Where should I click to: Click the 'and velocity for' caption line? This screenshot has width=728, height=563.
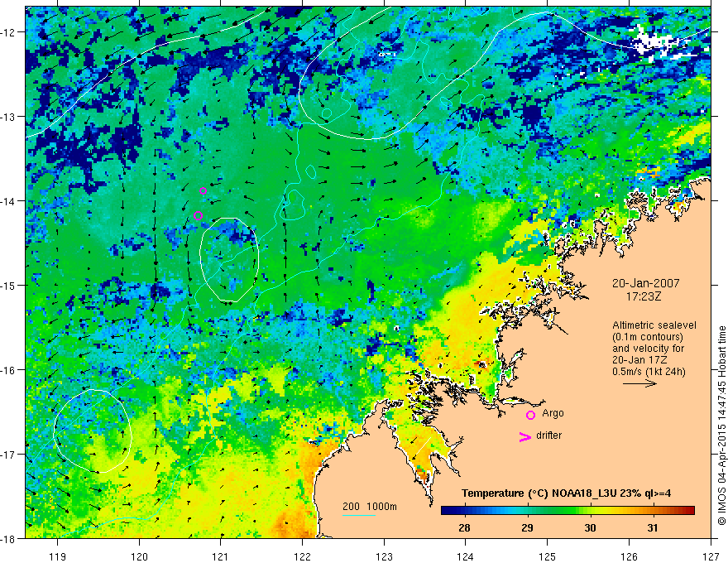648,349
